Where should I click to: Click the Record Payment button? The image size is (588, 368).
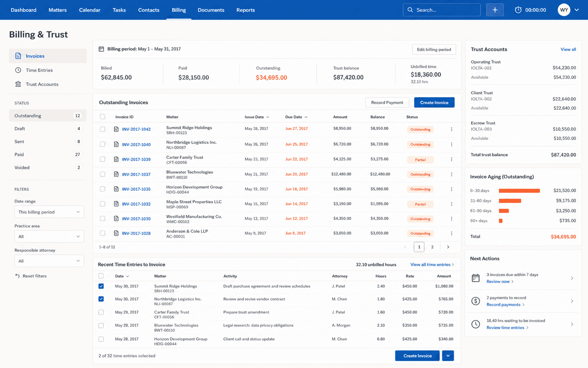[387, 102]
